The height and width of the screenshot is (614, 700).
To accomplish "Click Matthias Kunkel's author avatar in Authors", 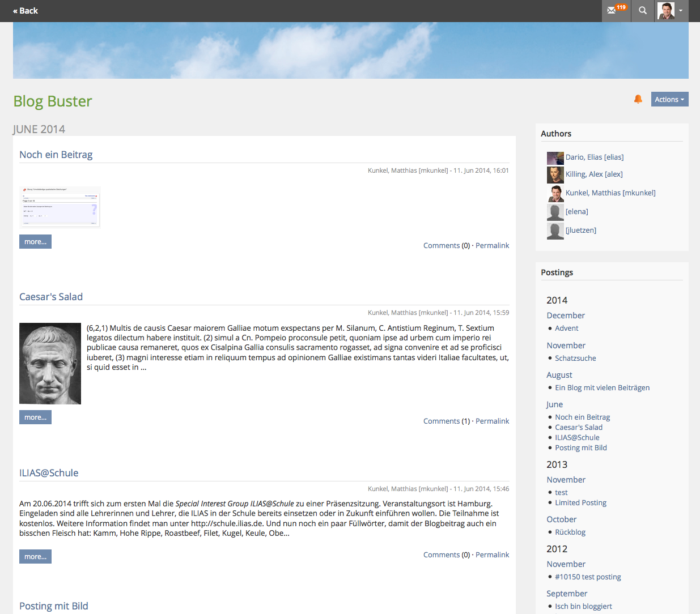I will coord(555,193).
